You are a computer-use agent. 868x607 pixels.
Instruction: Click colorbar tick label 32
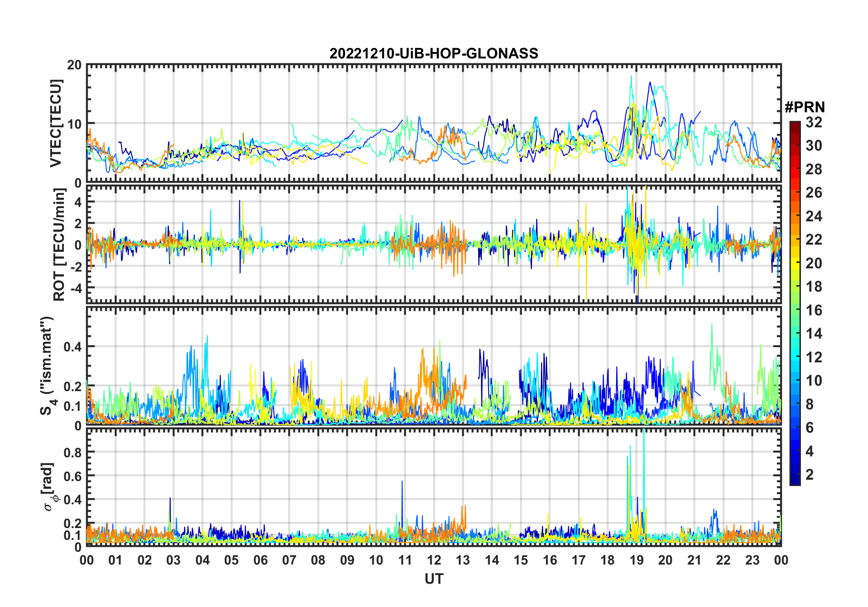[814, 122]
